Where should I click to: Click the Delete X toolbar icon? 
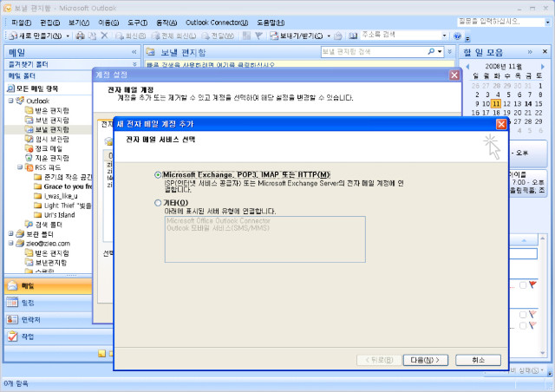pos(104,36)
